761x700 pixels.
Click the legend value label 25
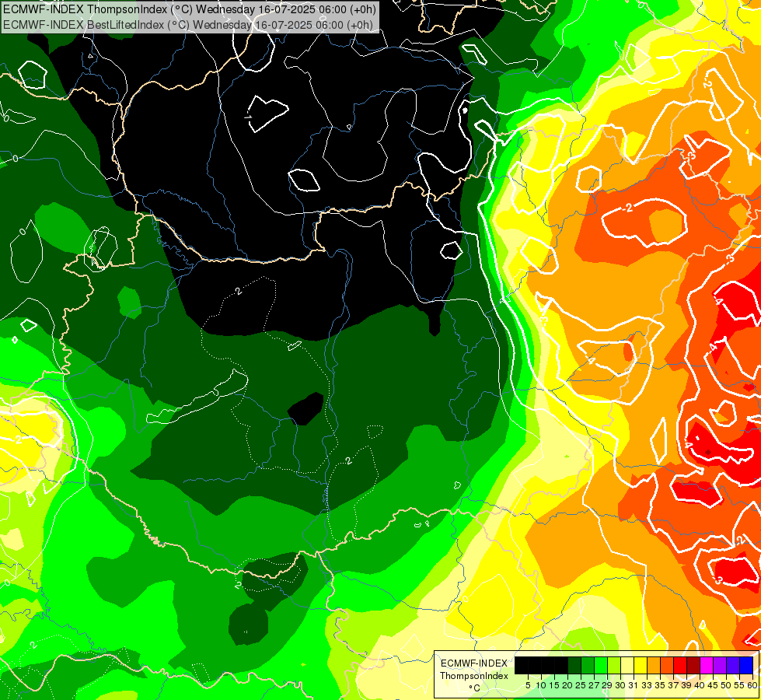point(581,685)
